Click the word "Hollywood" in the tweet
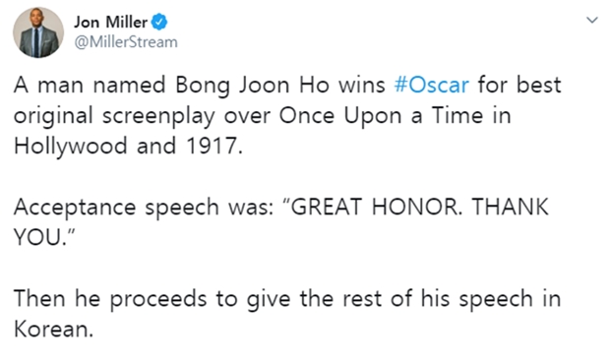610x364 pixels. (71, 147)
